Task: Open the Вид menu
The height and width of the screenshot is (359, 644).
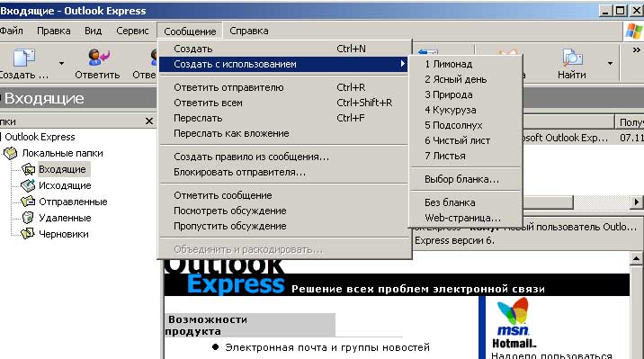Action: (94, 31)
